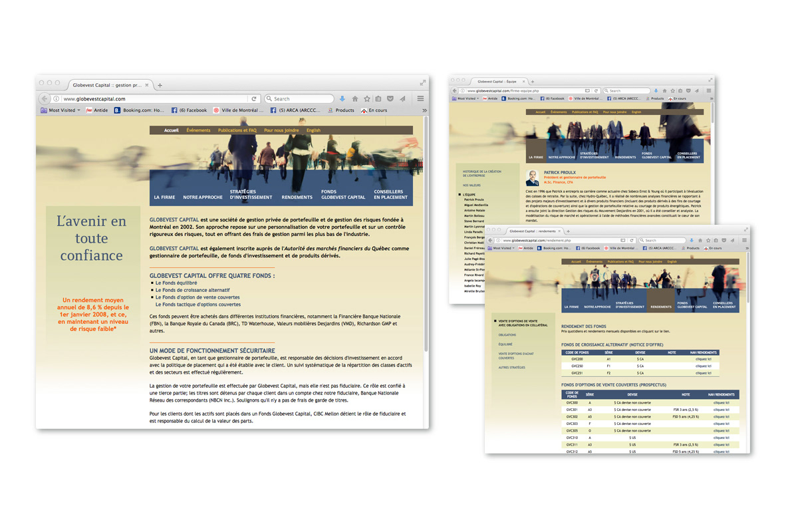Screen dimensions: 798x532
Task: Open the hamburger menu in the Équipe window
Action: pyautogui.click(x=709, y=90)
